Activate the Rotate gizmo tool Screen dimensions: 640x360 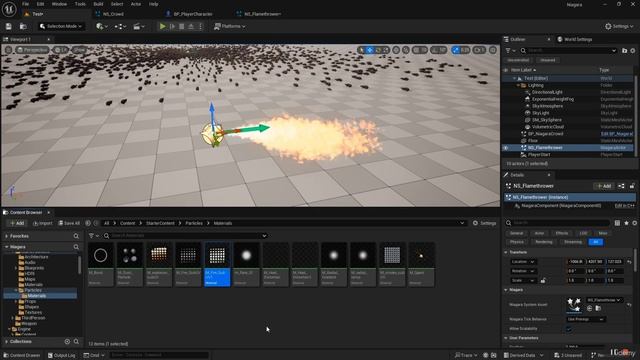tap(378, 50)
